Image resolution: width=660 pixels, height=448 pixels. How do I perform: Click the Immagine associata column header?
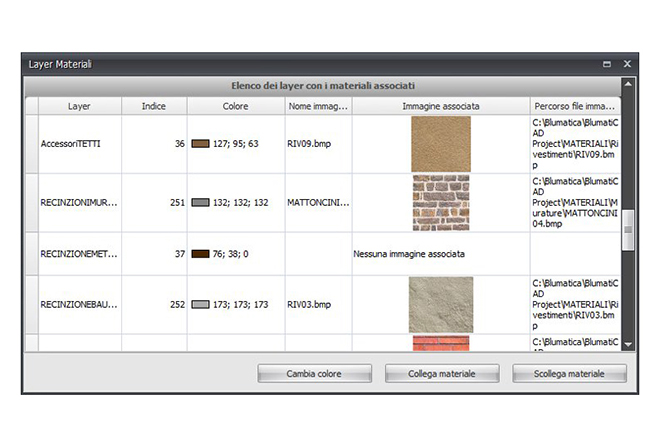coord(440,105)
